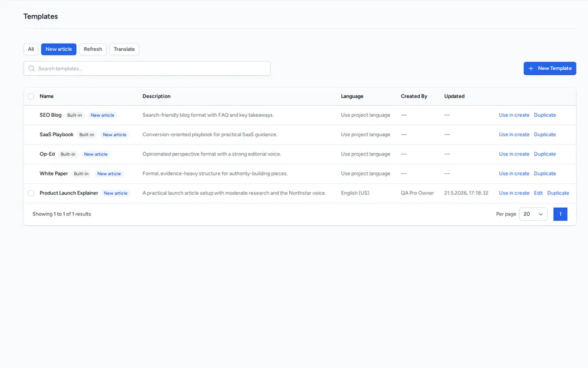Switch to the All filter tab
Image resolution: width=588 pixels, height=368 pixels.
pyautogui.click(x=30, y=49)
